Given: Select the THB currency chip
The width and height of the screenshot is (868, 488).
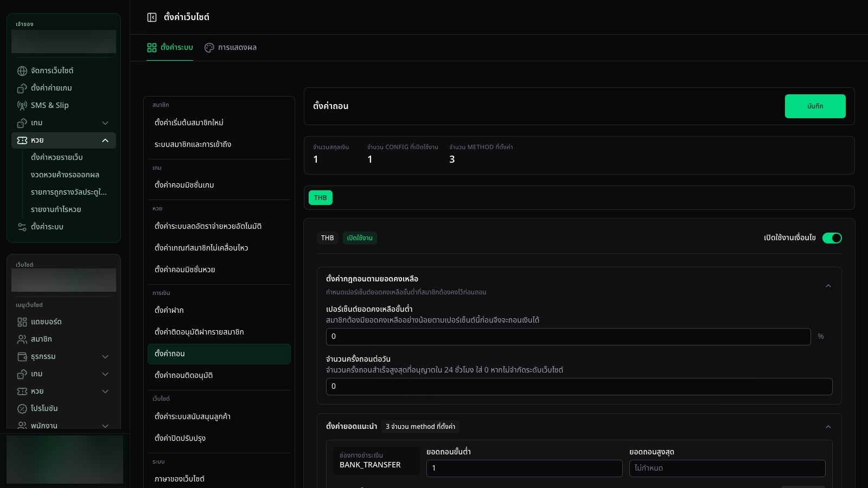Looking at the screenshot, I should [x=321, y=198].
